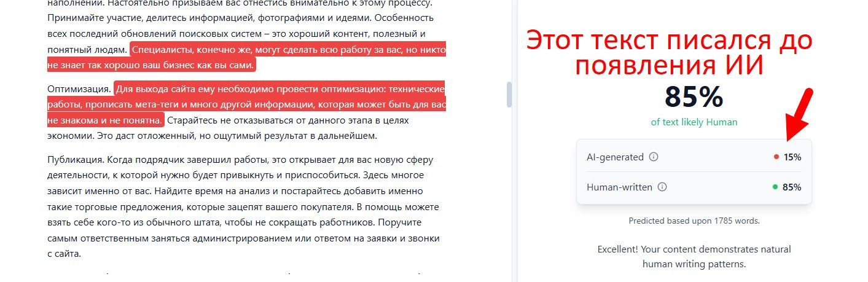Click the "Human-written" row label

[619, 187]
